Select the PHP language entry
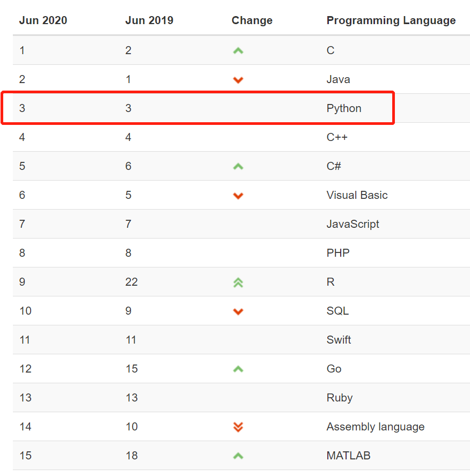Screen dimensions: 470x476 (x=338, y=253)
